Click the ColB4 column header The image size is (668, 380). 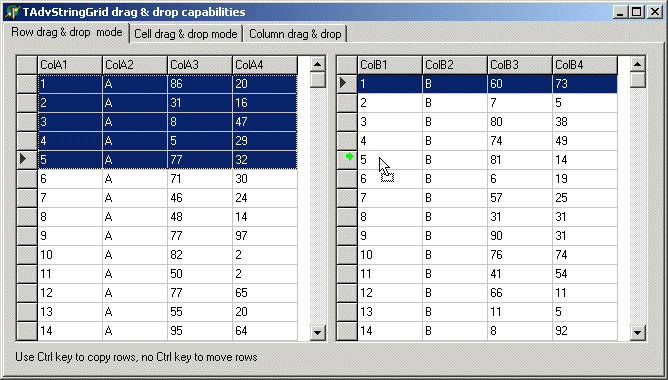pyautogui.click(x=585, y=65)
